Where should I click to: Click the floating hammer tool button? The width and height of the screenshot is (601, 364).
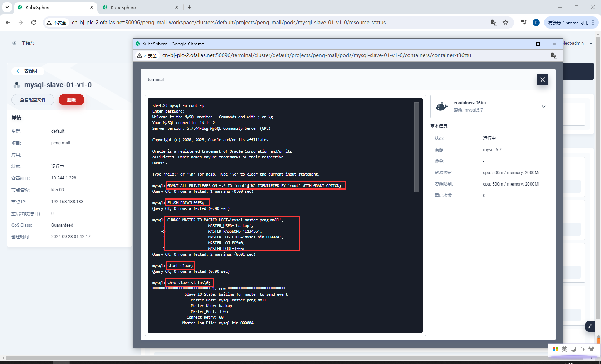(590, 326)
